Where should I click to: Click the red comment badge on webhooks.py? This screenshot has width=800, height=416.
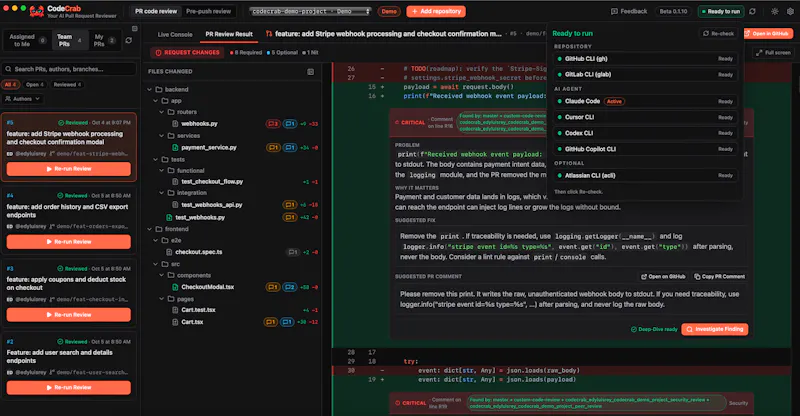point(273,124)
